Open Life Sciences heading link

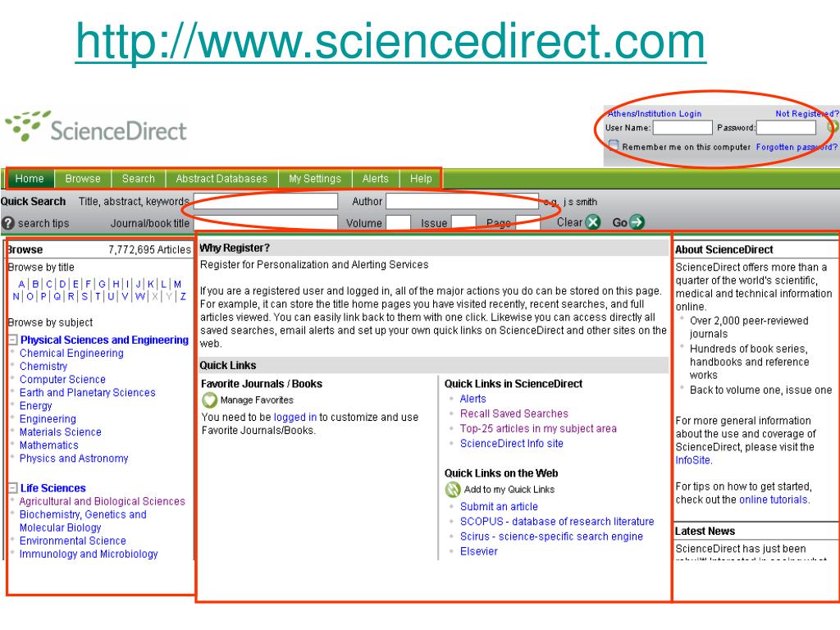pos(53,488)
